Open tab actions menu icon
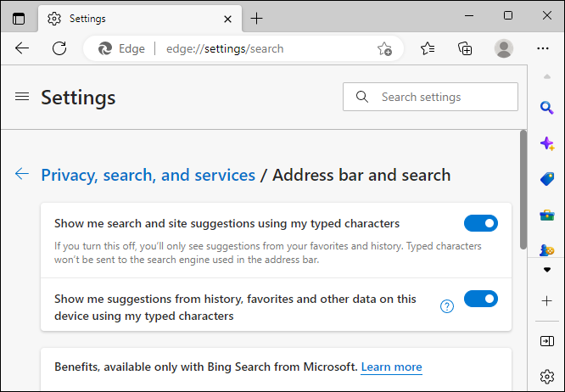Screen dimensions: 565x392 19,19
